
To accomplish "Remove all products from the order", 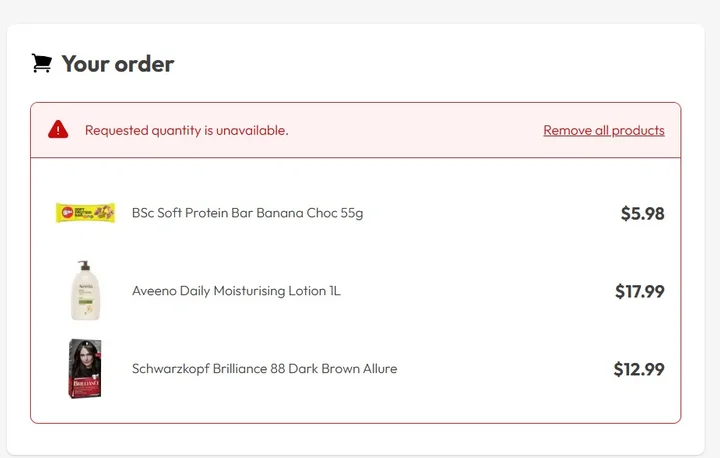I will (603, 130).
